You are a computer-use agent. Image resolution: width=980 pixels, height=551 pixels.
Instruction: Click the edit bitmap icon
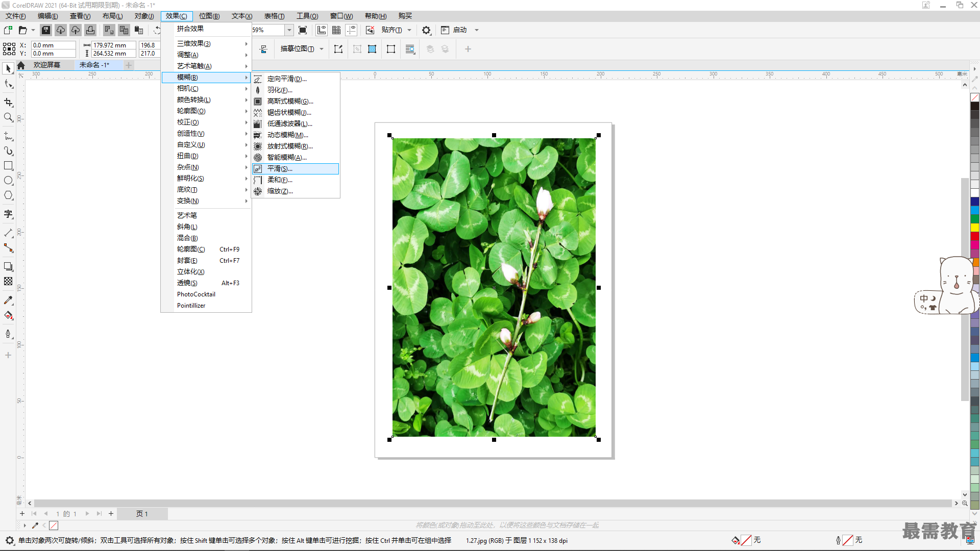[338, 49]
